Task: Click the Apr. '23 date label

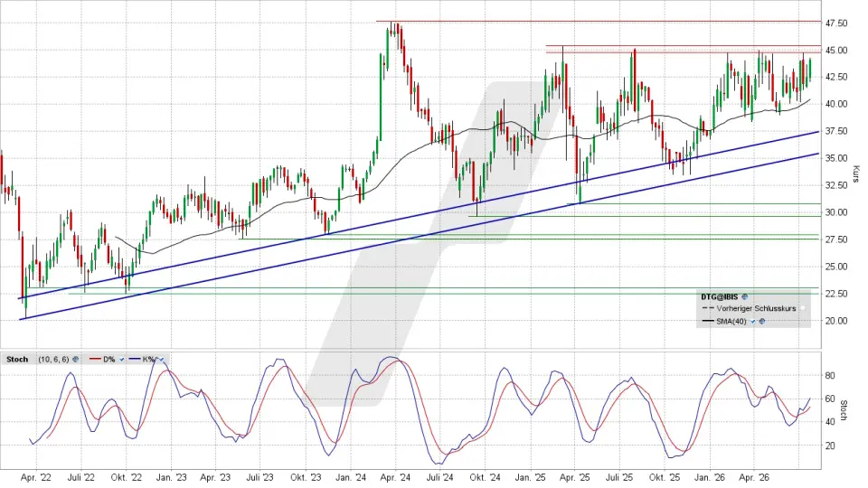Action: (215, 477)
